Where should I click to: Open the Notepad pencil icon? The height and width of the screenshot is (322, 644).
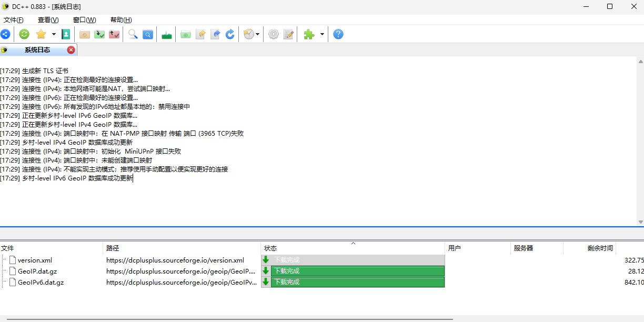point(288,34)
